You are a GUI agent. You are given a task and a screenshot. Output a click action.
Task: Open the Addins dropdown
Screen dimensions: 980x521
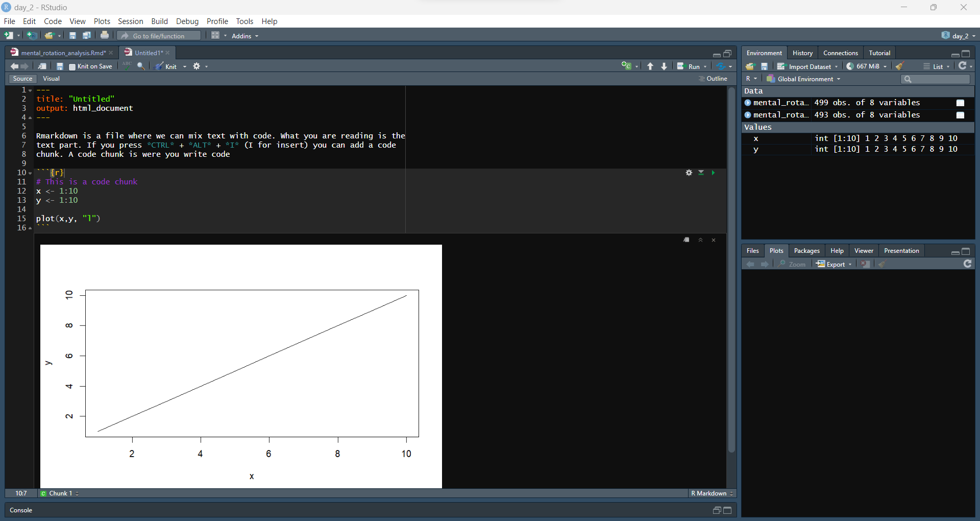(245, 36)
